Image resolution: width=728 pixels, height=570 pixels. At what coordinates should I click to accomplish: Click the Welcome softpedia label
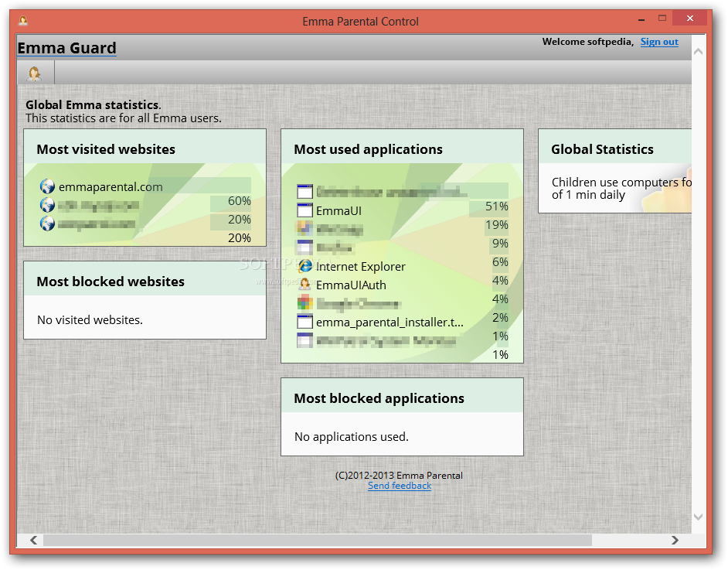[588, 42]
